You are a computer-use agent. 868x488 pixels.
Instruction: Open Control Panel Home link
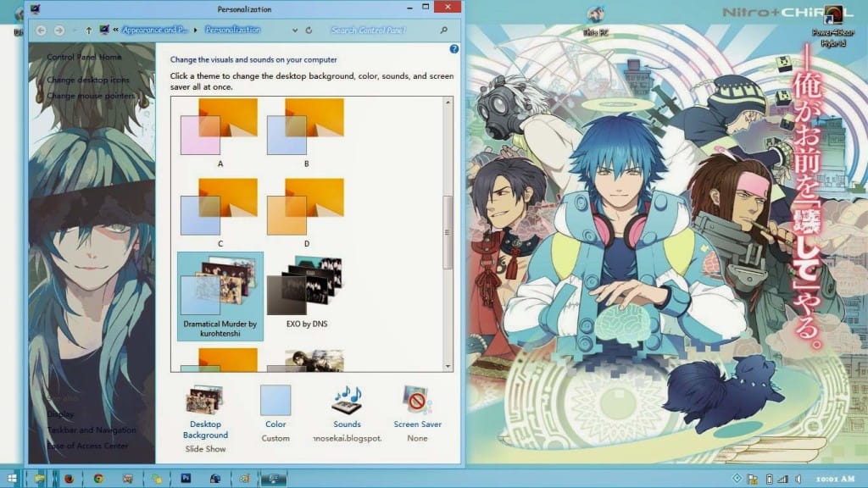(x=84, y=57)
